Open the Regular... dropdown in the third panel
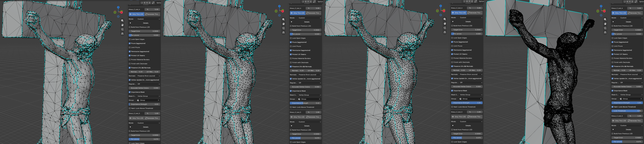The width and height of the screenshot is (644, 144). (x=471, y=82)
